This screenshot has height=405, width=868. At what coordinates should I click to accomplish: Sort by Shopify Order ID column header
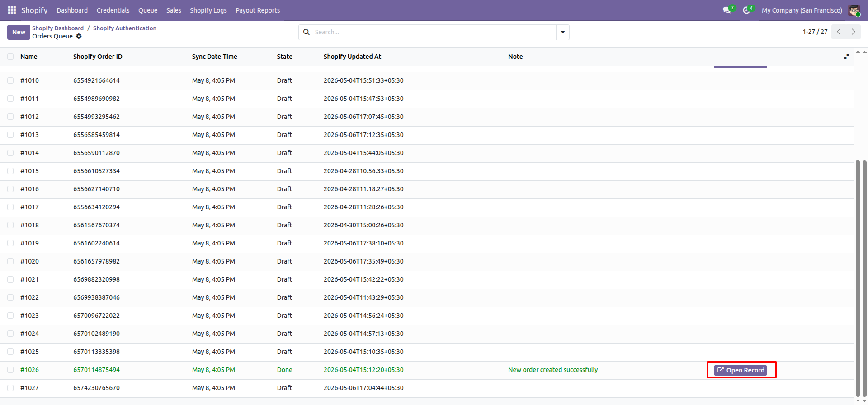pyautogui.click(x=98, y=57)
